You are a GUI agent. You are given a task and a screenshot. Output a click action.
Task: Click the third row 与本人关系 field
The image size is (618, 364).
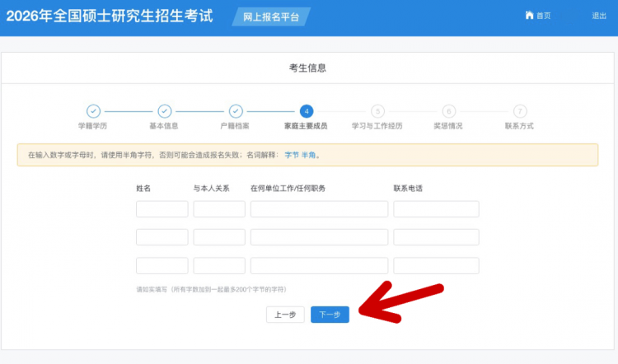tap(219, 266)
